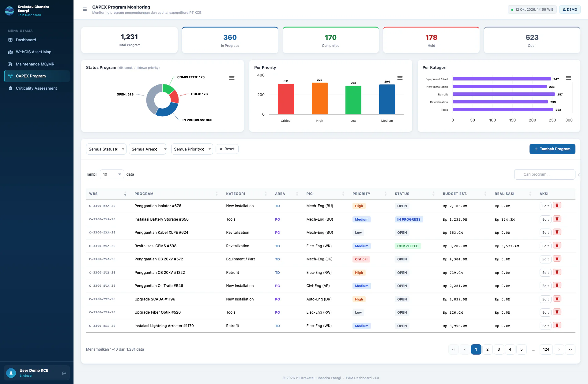Viewport: 588px width, 384px height.
Task: Clear the Semua Priority filter x icon
Action: click(x=203, y=149)
